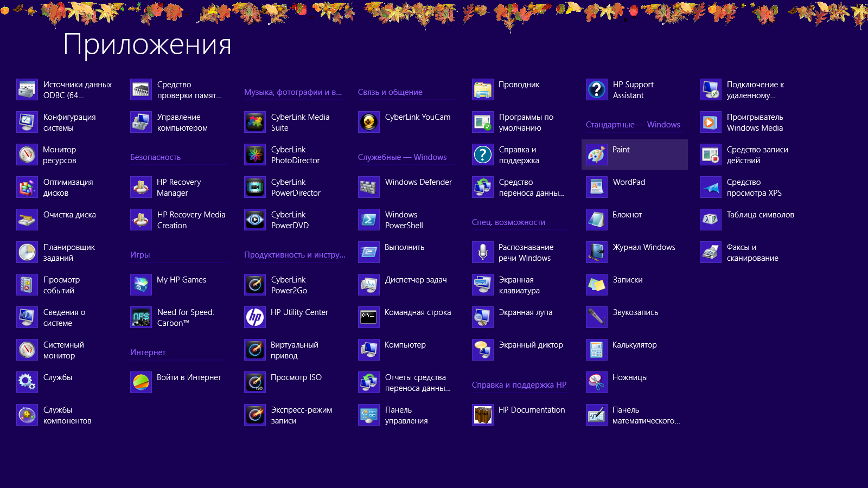This screenshot has height=488, width=868.
Task: Open My HP Games icon
Action: 141,285
